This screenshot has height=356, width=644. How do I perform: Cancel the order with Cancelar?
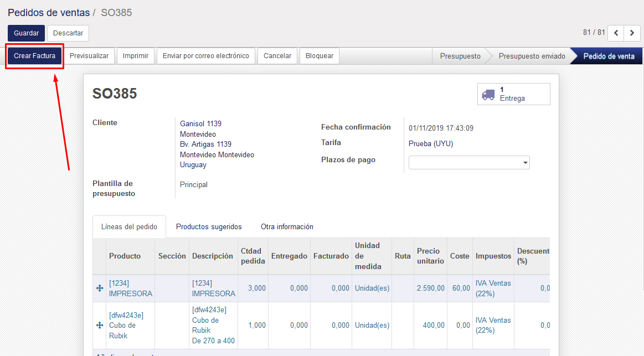pos(277,56)
